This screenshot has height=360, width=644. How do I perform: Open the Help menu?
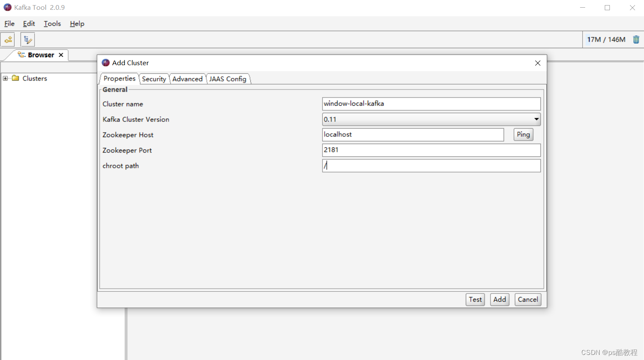77,23
